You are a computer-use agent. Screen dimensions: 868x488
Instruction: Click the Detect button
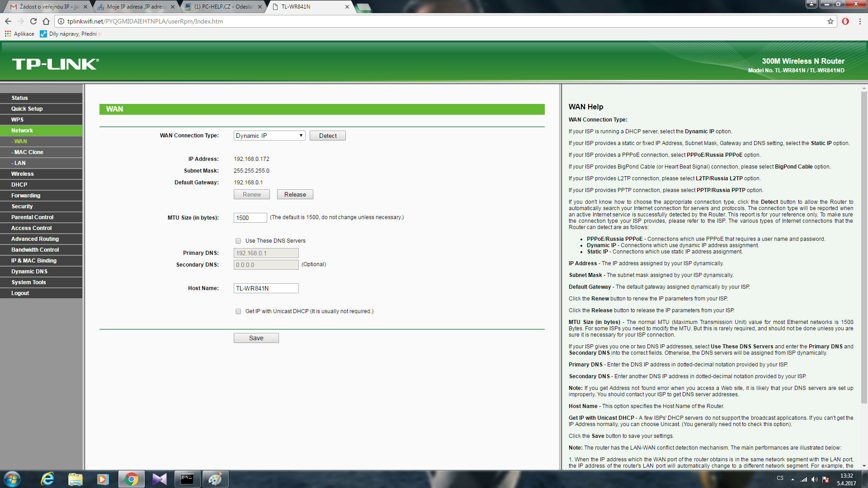click(327, 136)
